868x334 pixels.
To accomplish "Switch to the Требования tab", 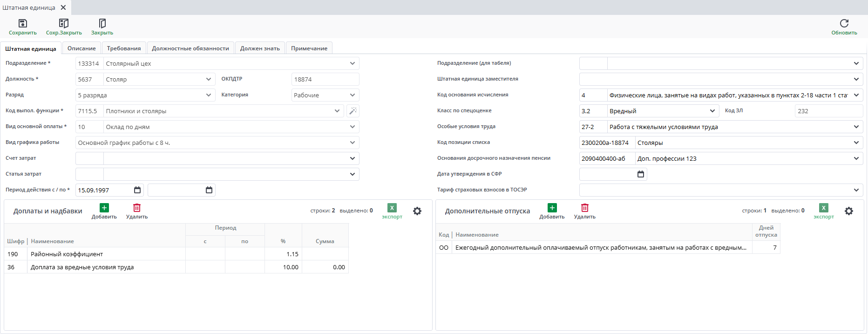I will 124,48.
